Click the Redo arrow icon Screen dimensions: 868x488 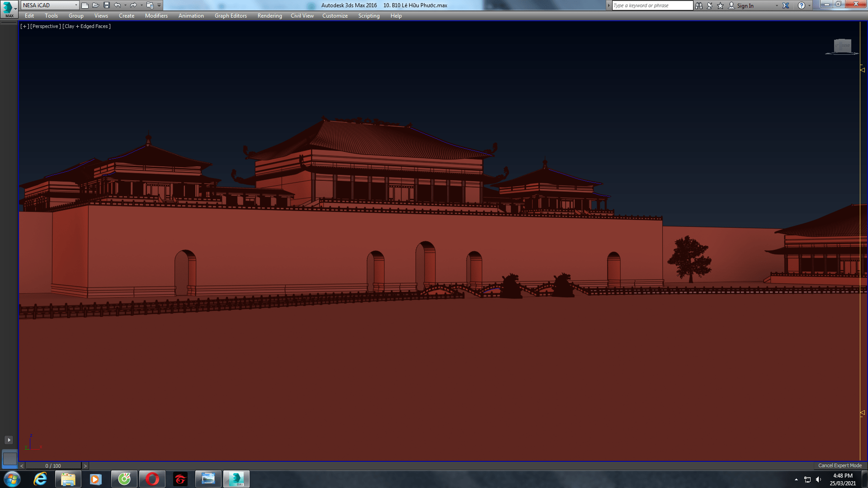(x=133, y=5)
